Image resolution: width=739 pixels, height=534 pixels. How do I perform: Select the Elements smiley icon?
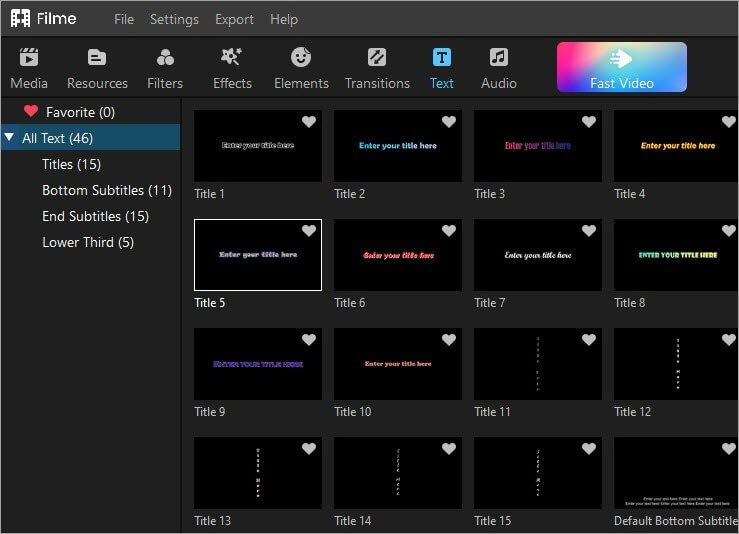coord(301,58)
